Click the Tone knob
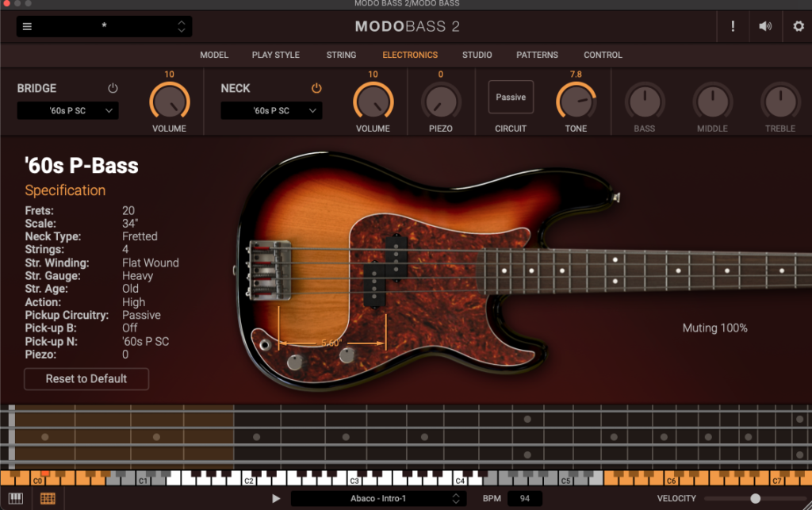This screenshot has height=510, width=812. (576, 102)
